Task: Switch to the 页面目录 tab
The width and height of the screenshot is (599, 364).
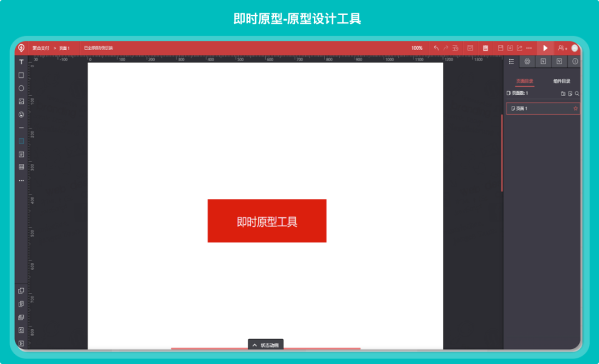Action: 525,81
